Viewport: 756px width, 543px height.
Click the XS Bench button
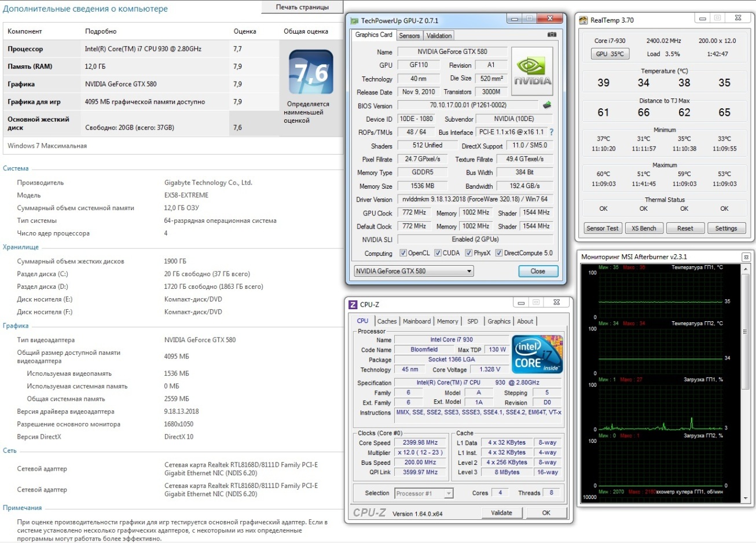[644, 228]
